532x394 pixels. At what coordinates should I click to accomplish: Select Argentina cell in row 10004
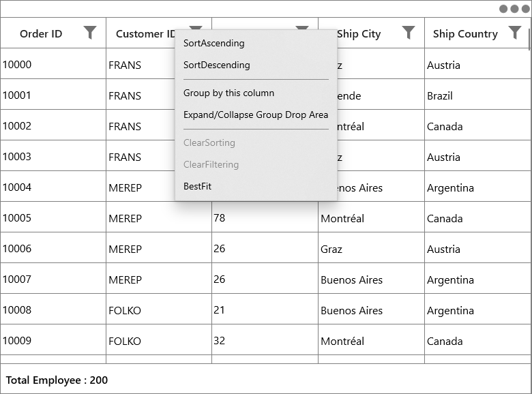click(x=477, y=186)
